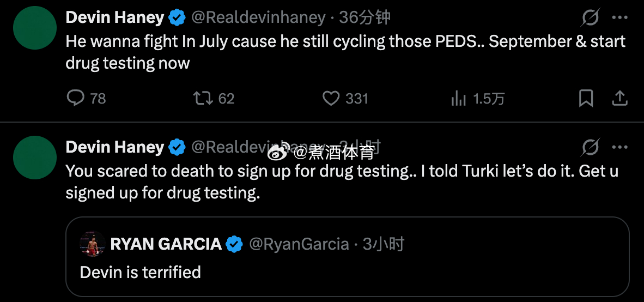Open Grok icon on first tweet
The image size is (644, 302).
590,19
